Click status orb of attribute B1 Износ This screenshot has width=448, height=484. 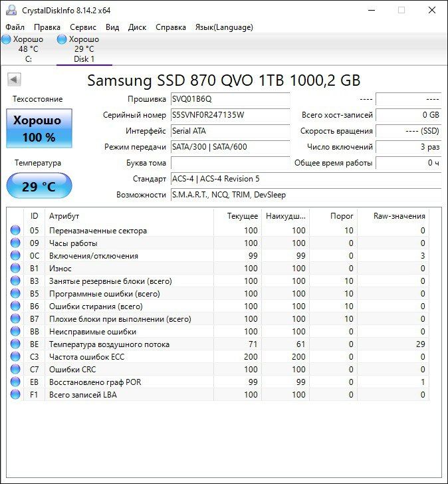click(x=15, y=268)
